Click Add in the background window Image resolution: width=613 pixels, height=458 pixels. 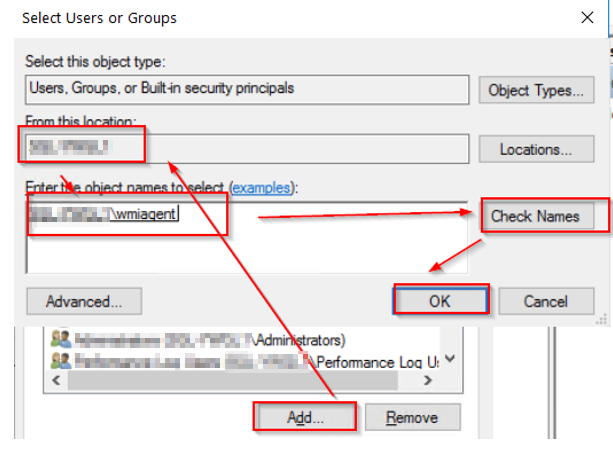[305, 417]
